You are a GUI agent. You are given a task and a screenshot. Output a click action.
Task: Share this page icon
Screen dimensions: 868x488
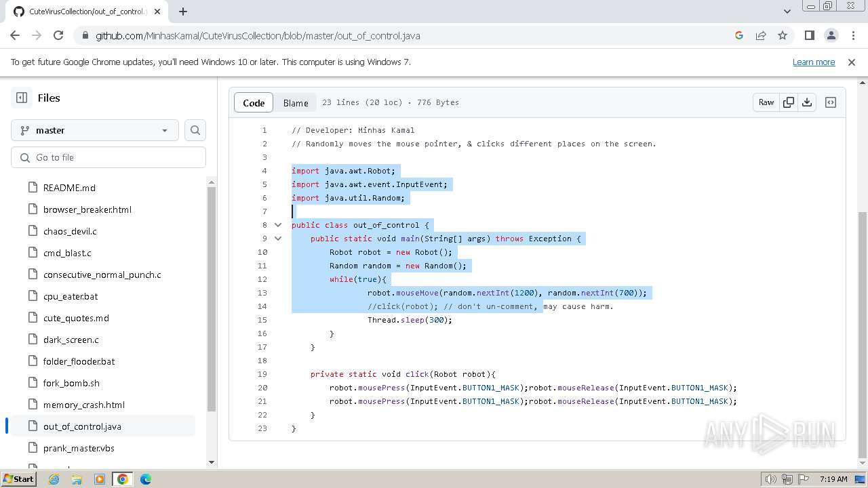click(x=761, y=35)
